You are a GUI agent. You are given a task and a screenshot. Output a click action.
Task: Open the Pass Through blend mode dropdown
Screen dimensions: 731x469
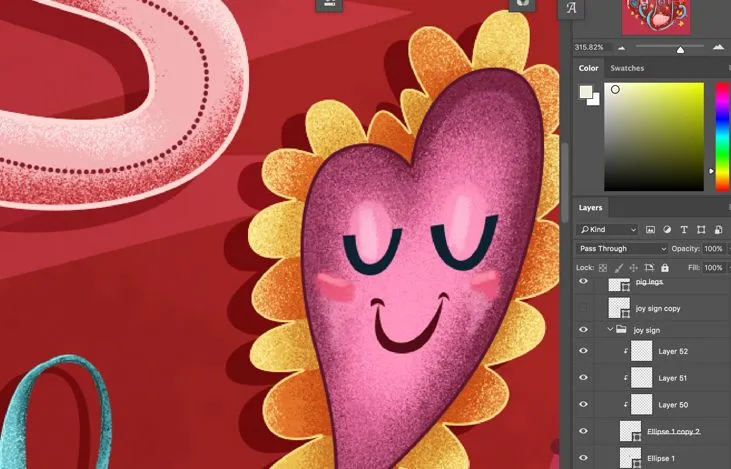(622, 248)
